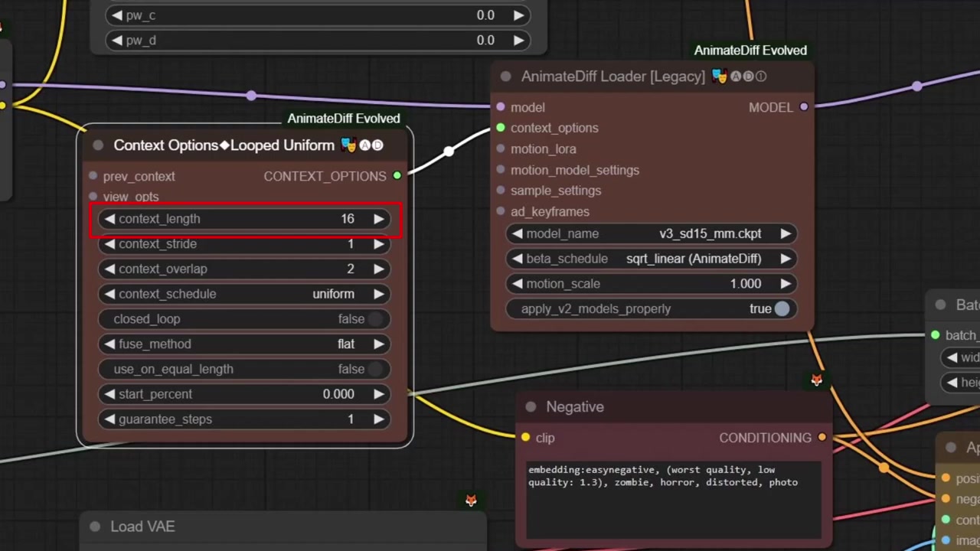
Task: Decrease context_length with left arrow
Action: pyautogui.click(x=109, y=219)
